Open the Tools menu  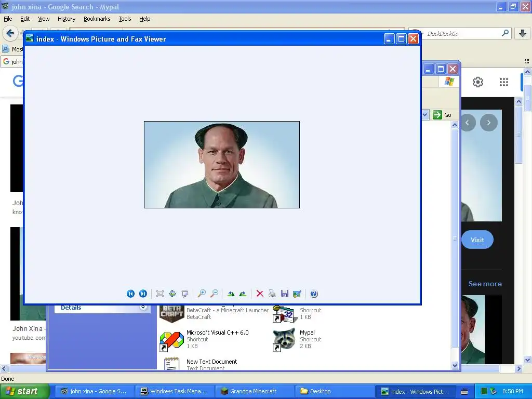coord(125,19)
